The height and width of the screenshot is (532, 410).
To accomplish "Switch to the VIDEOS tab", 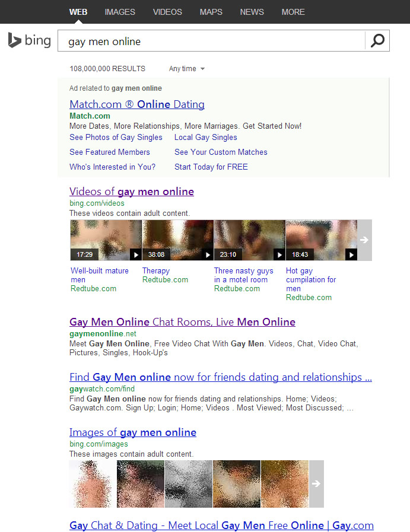I will [x=167, y=12].
